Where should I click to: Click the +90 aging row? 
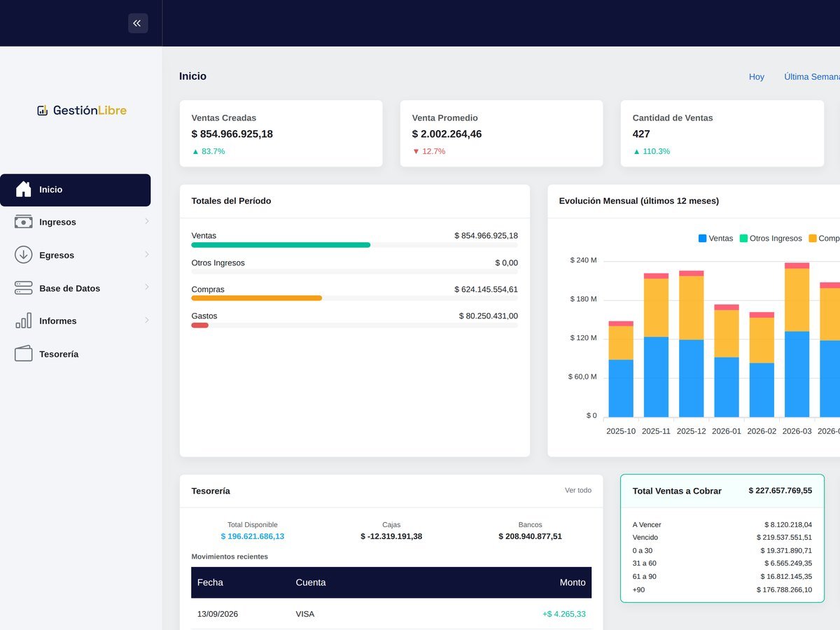[x=722, y=589]
